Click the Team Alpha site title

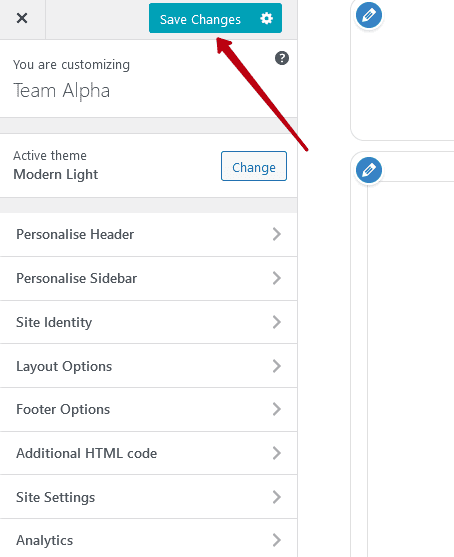[61, 91]
